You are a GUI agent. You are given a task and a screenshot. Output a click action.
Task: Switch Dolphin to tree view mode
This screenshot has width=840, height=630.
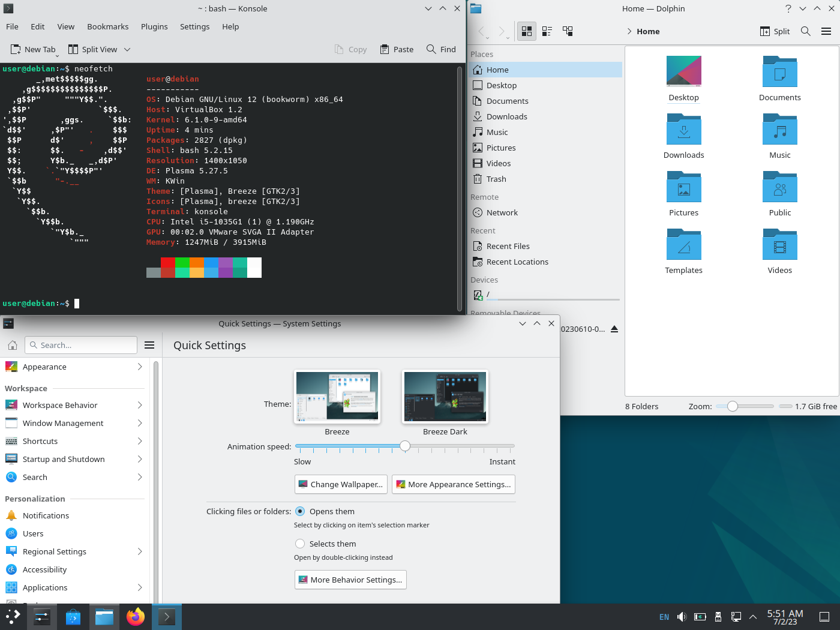[x=568, y=31]
